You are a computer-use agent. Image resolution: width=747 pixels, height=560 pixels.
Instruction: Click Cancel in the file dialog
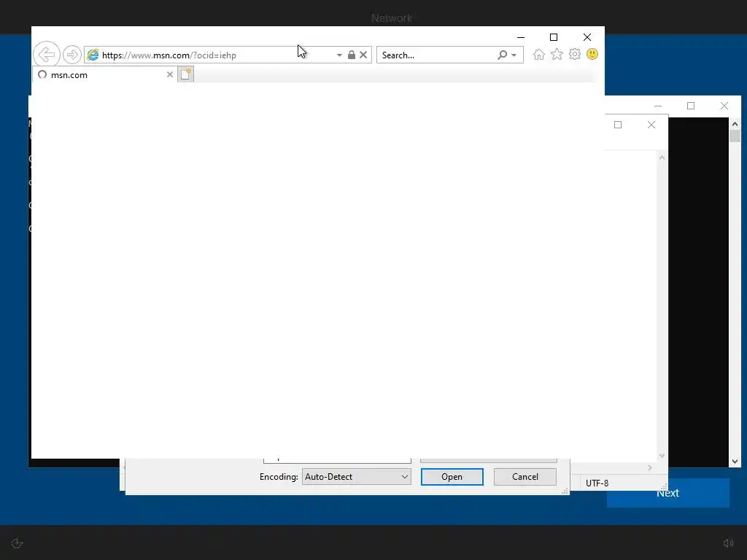pyautogui.click(x=525, y=477)
